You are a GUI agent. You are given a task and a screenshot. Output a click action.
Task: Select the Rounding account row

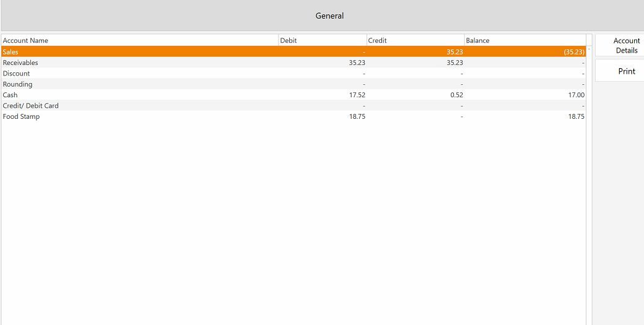point(294,84)
